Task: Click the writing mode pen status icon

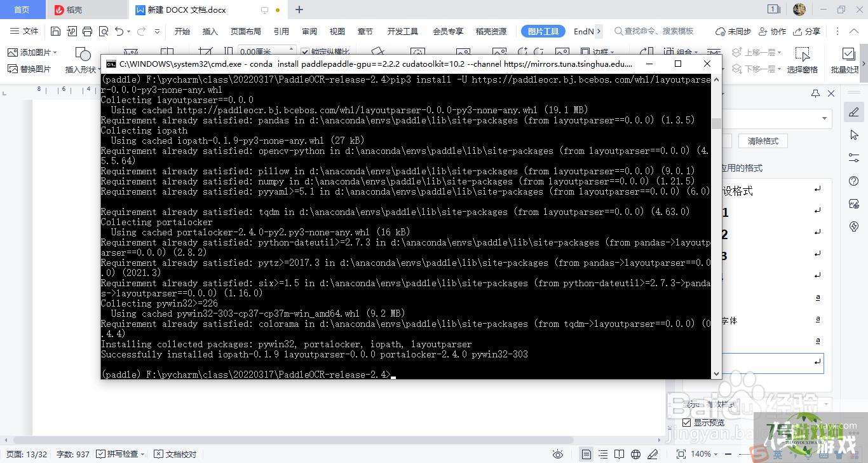Action: pos(652,454)
